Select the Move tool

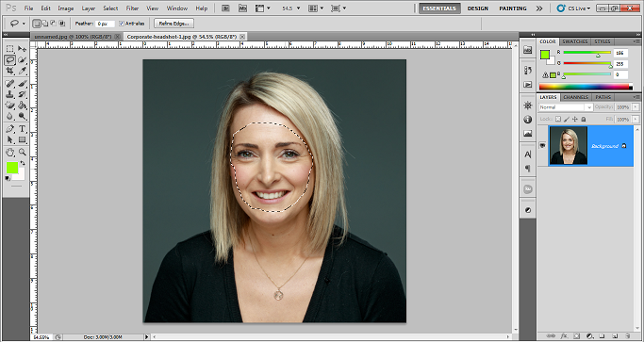(x=23, y=49)
